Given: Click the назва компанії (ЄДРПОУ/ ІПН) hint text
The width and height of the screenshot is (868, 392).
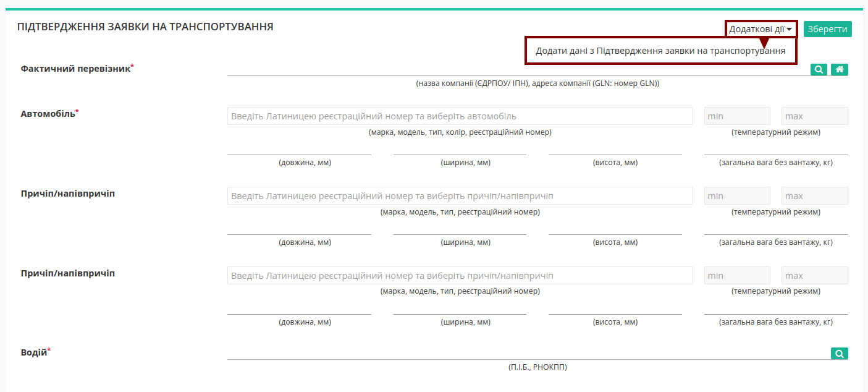Looking at the screenshot, I should click(537, 83).
